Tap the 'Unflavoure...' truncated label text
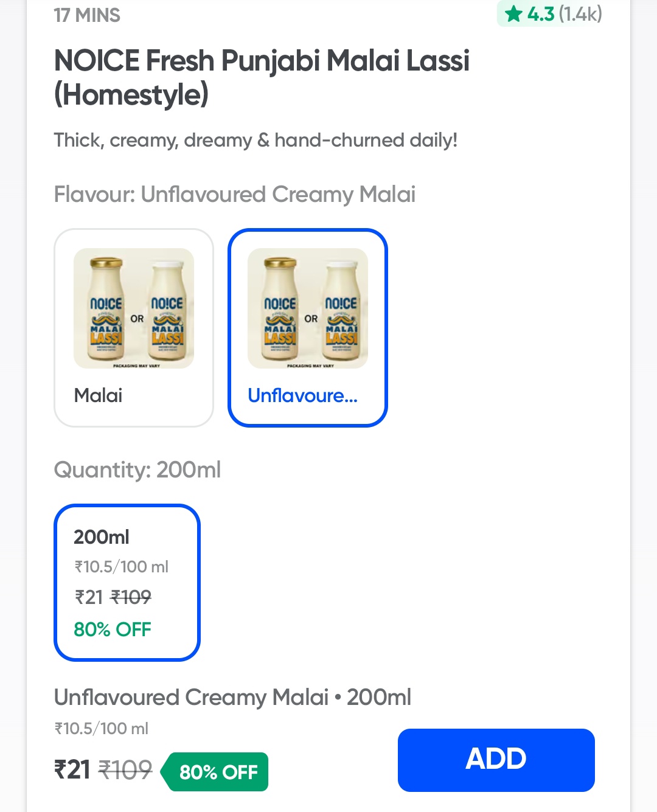 [x=302, y=395]
